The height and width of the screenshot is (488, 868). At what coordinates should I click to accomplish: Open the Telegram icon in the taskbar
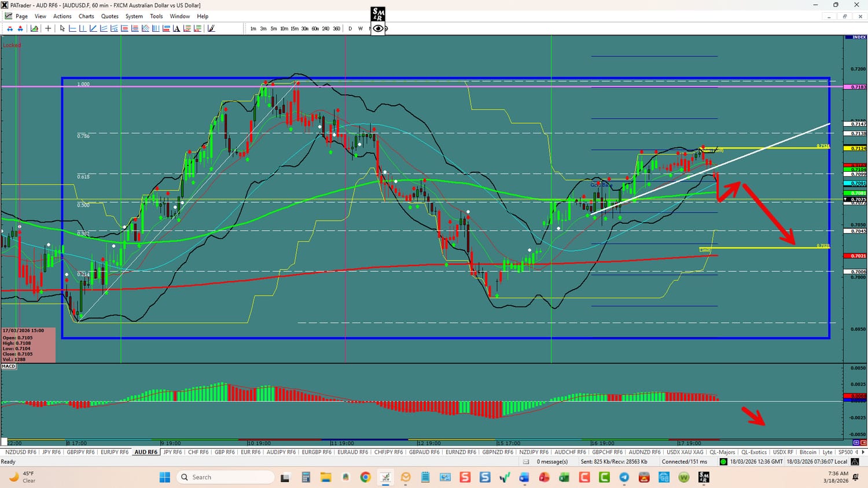pyautogui.click(x=624, y=477)
